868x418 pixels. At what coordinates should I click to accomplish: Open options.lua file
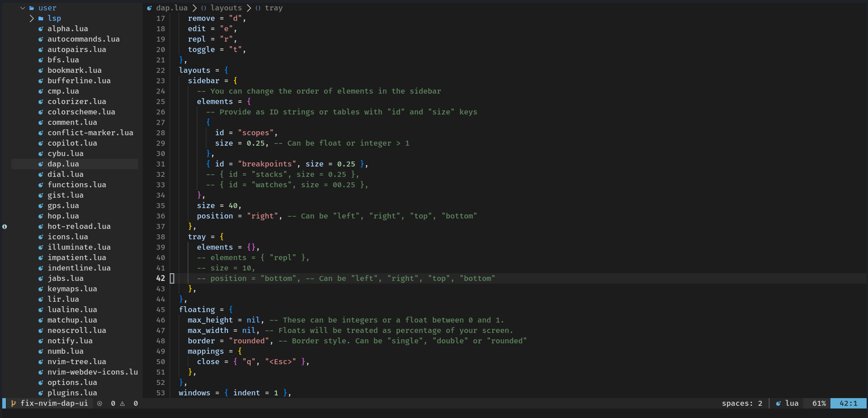pos(72,383)
